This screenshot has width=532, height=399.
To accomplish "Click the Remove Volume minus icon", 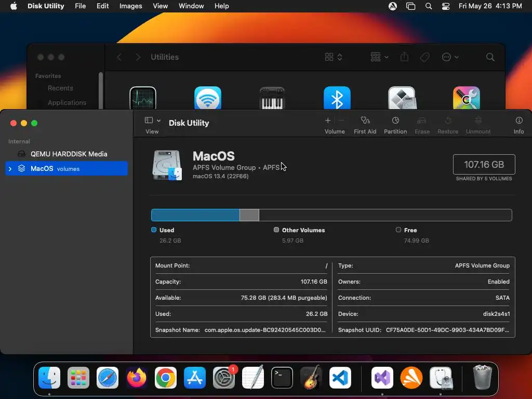I will point(341,121).
